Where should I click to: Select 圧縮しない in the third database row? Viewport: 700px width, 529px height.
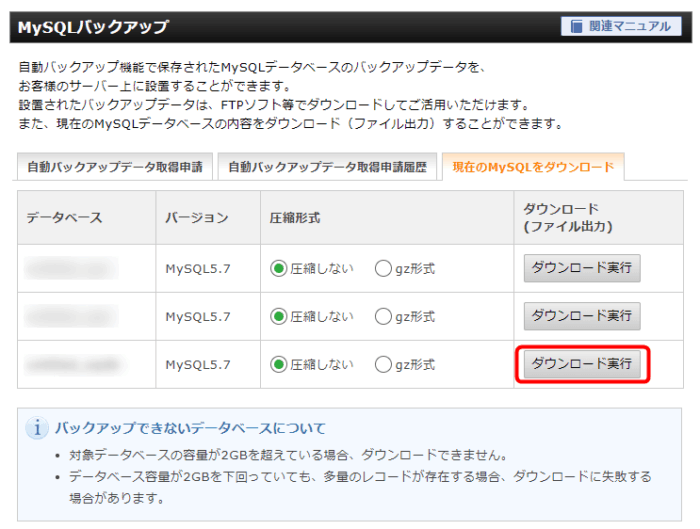278,365
